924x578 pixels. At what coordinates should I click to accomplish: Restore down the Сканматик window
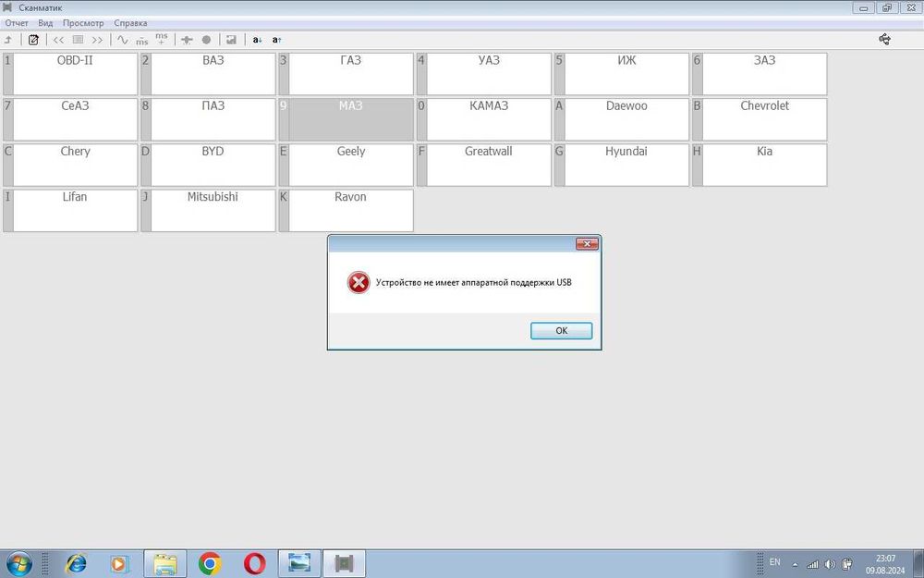[x=887, y=8]
